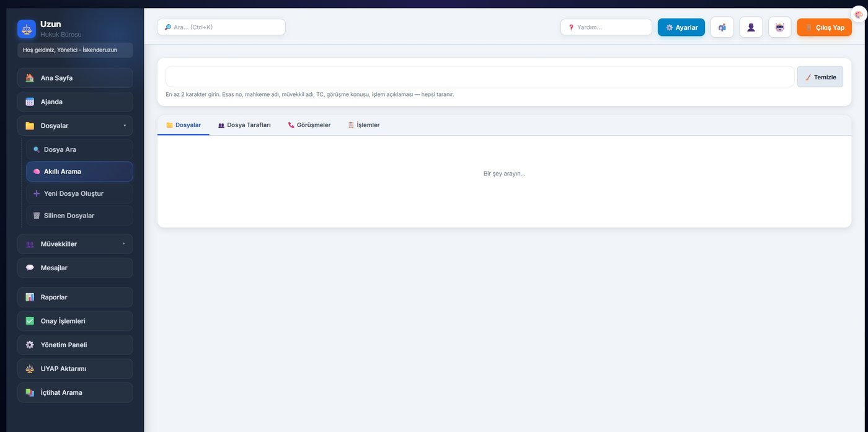
Task: Switch to the Dosyalar results tab
Action: click(184, 125)
